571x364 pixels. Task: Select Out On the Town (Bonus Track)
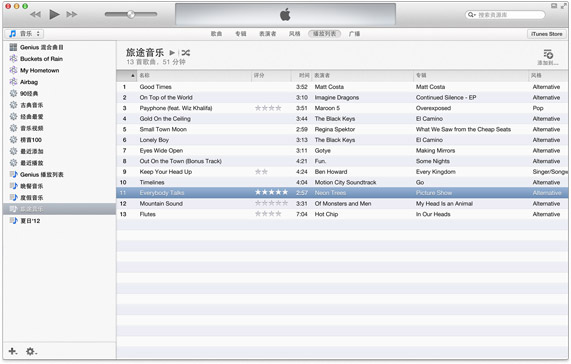[181, 161]
